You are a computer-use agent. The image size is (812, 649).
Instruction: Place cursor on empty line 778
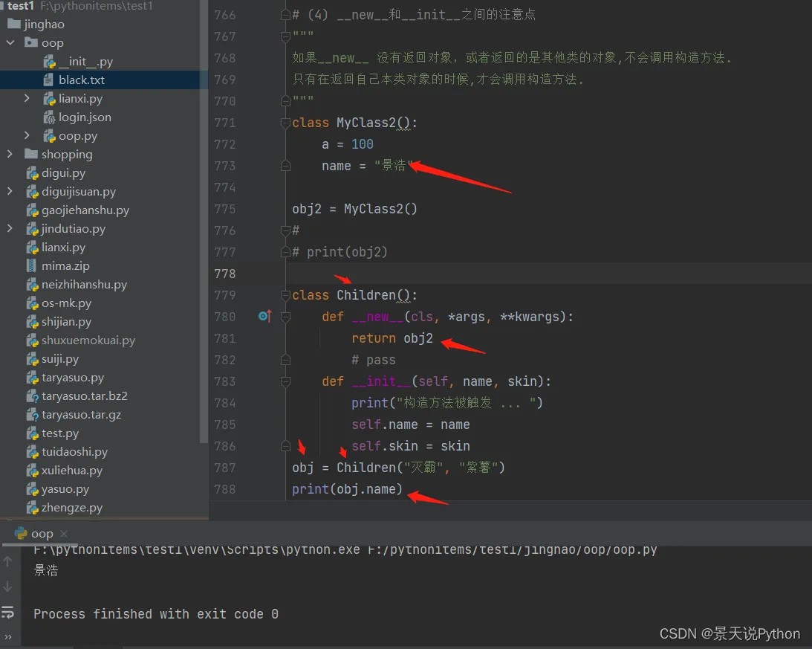tap(520, 274)
